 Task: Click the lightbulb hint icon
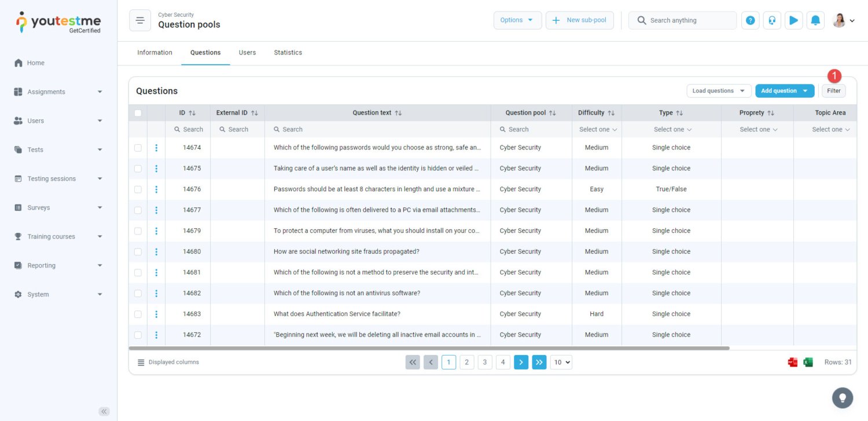pos(842,398)
